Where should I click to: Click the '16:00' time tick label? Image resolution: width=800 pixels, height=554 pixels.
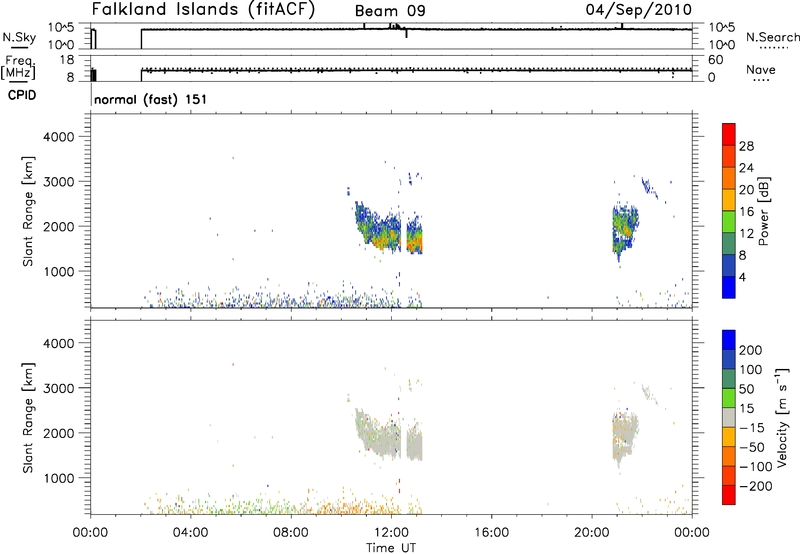tap(491, 533)
